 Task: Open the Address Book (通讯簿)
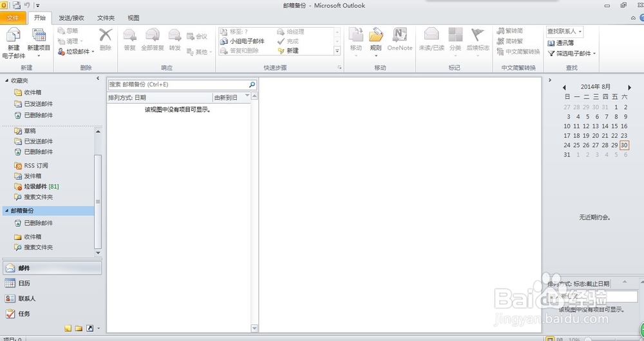(561, 43)
